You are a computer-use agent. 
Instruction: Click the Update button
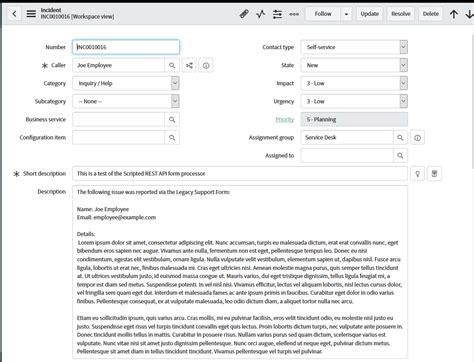pyautogui.click(x=370, y=14)
